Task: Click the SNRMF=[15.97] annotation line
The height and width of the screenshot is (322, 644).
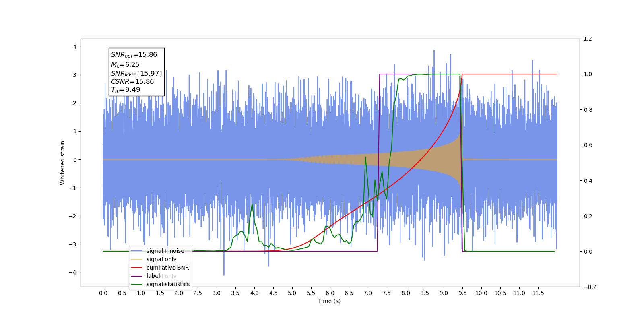Action: point(136,73)
